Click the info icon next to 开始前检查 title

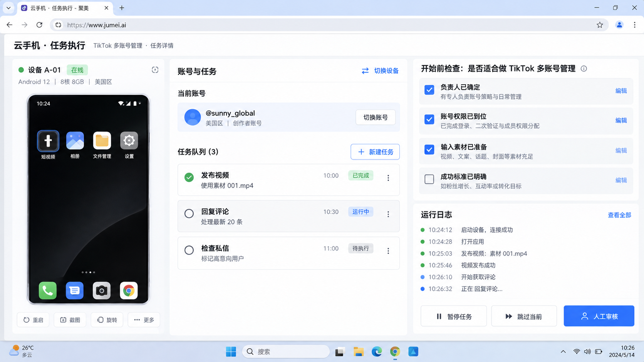point(584,68)
